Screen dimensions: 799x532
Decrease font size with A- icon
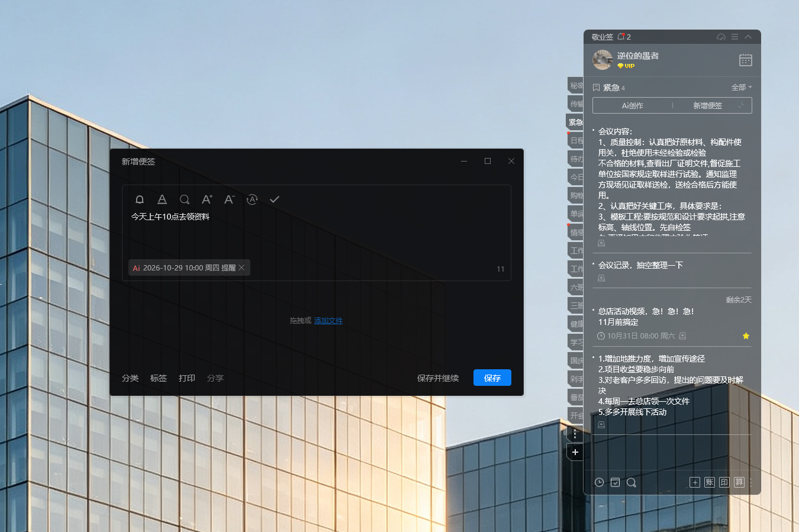[x=230, y=199]
